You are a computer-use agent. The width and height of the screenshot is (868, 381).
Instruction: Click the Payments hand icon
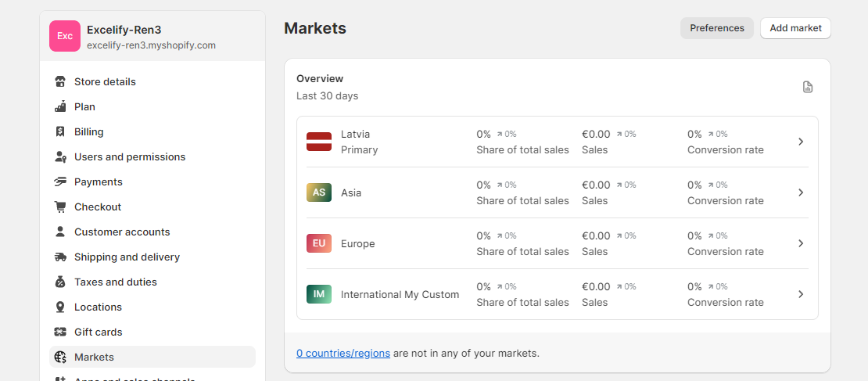coord(60,182)
